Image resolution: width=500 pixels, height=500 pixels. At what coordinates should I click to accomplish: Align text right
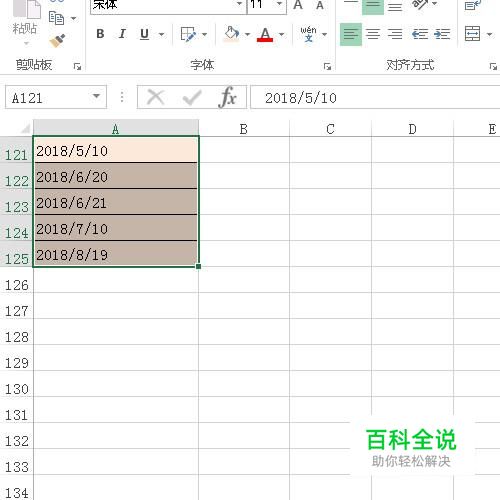[x=395, y=34]
